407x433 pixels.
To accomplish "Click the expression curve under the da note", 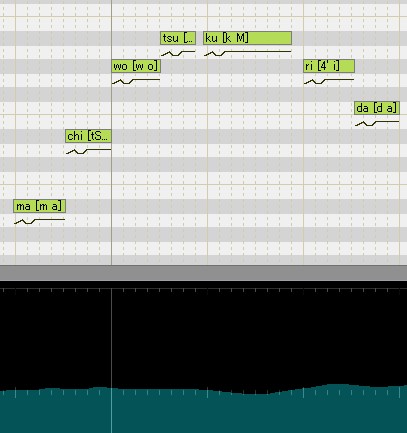I will 377,123.
